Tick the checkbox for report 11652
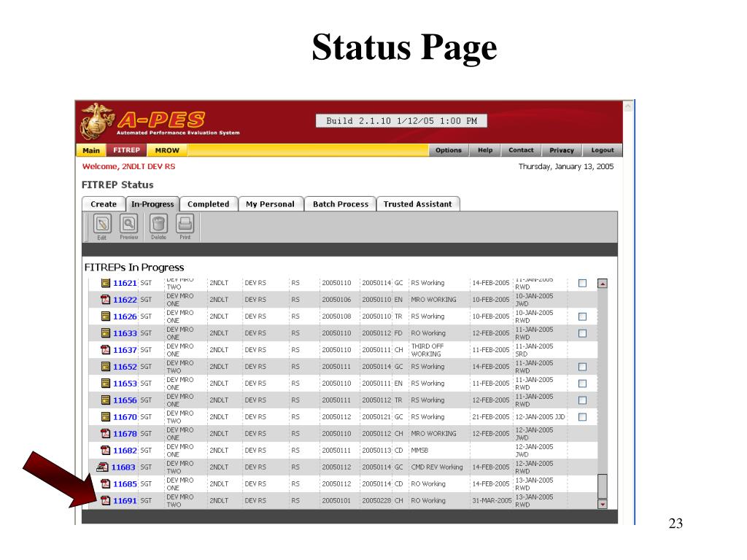The image size is (747, 560). [x=582, y=367]
